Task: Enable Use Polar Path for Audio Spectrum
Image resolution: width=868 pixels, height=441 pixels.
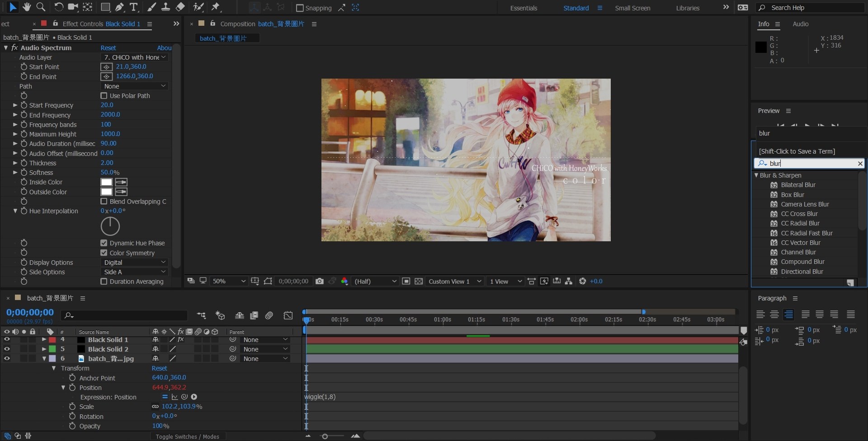Action: click(104, 95)
